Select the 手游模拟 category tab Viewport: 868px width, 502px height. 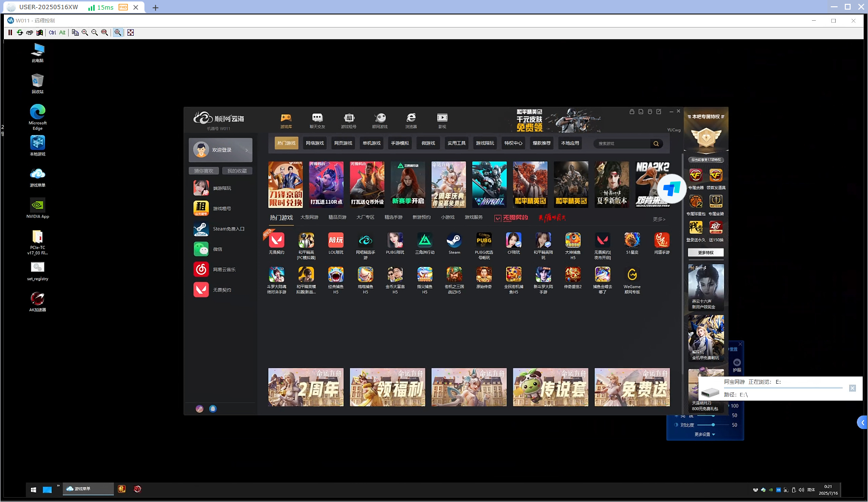[400, 143]
